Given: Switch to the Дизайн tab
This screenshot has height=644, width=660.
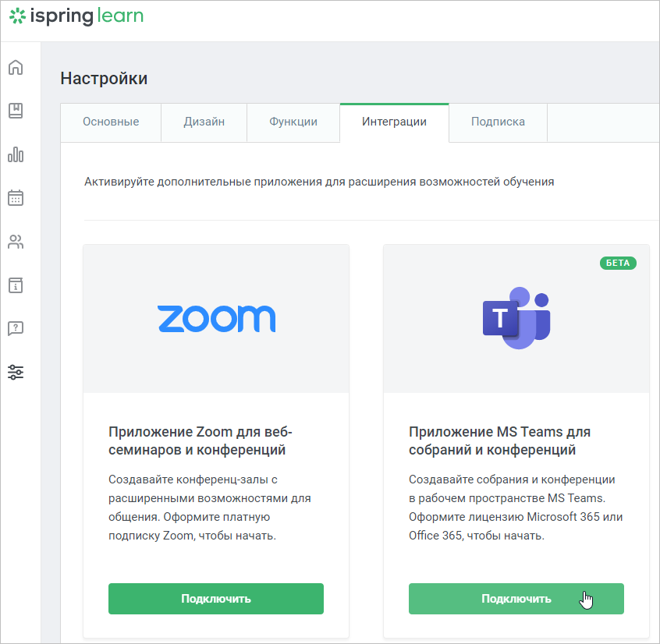Looking at the screenshot, I should [x=204, y=122].
